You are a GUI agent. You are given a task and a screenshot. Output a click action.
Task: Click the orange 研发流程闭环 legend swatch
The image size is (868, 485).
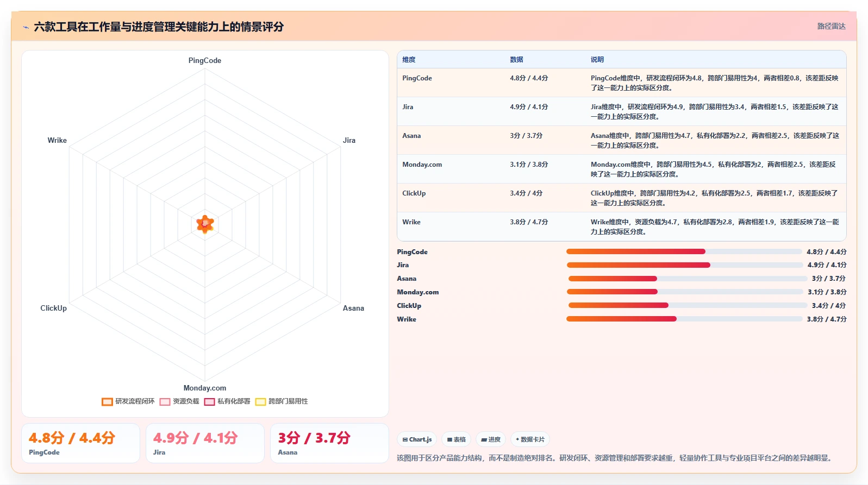click(107, 402)
